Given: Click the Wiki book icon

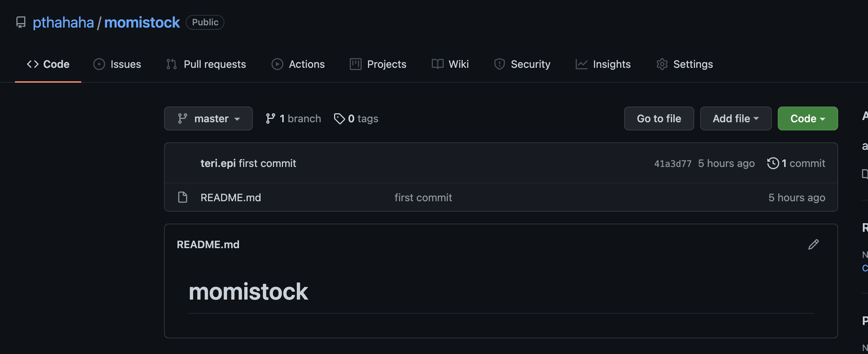Looking at the screenshot, I should (437, 64).
